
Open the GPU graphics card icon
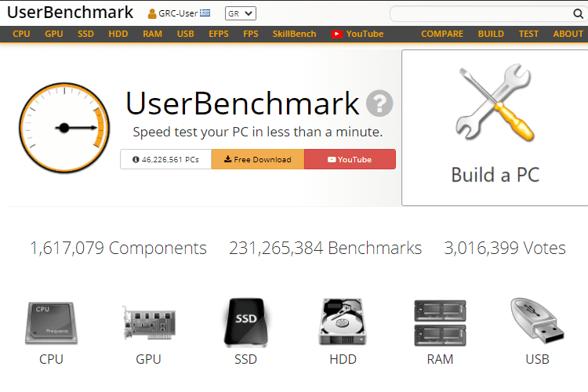click(x=148, y=324)
